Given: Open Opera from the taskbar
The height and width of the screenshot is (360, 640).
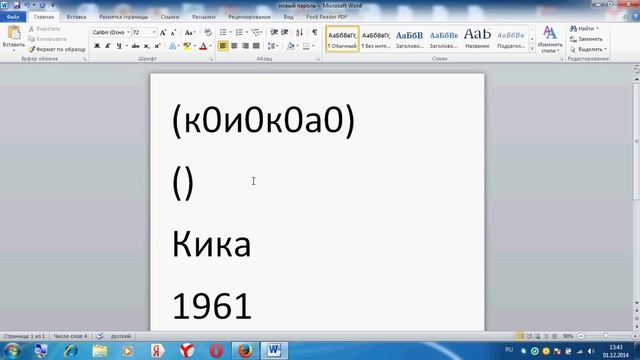Looking at the screenshot, I should click(x=216, y=351).
